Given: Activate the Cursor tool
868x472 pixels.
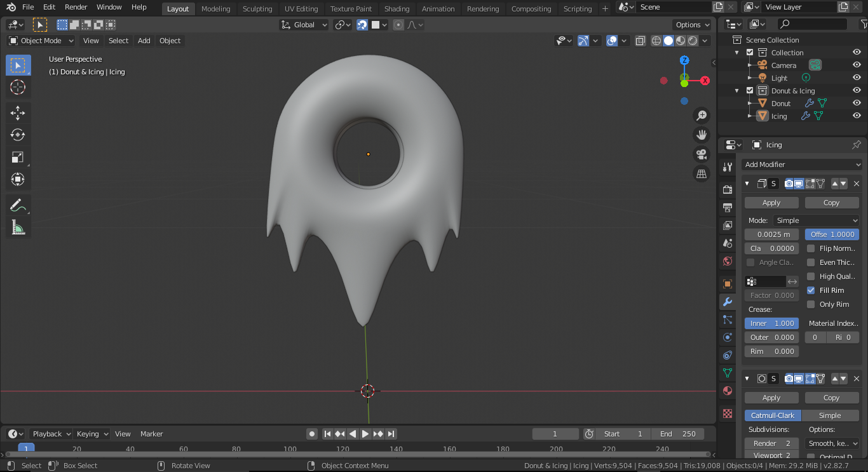Looking at the screenshot, I should pos(18,87).
